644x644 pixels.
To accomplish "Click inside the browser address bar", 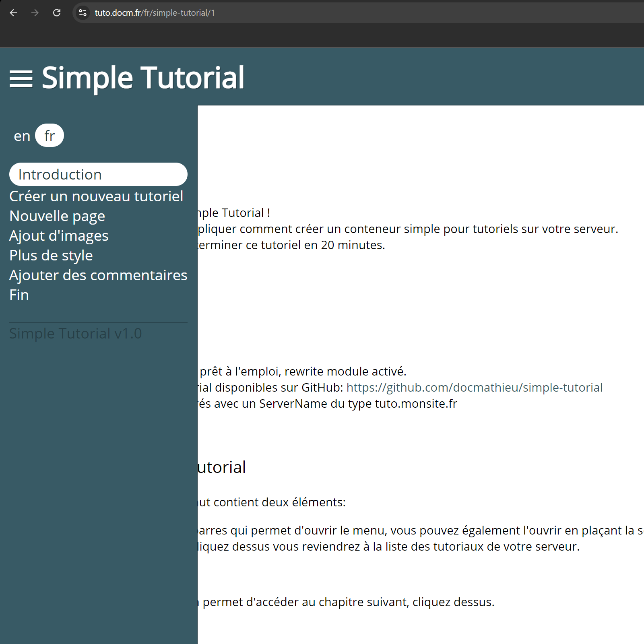I will (x=282, y=13).
